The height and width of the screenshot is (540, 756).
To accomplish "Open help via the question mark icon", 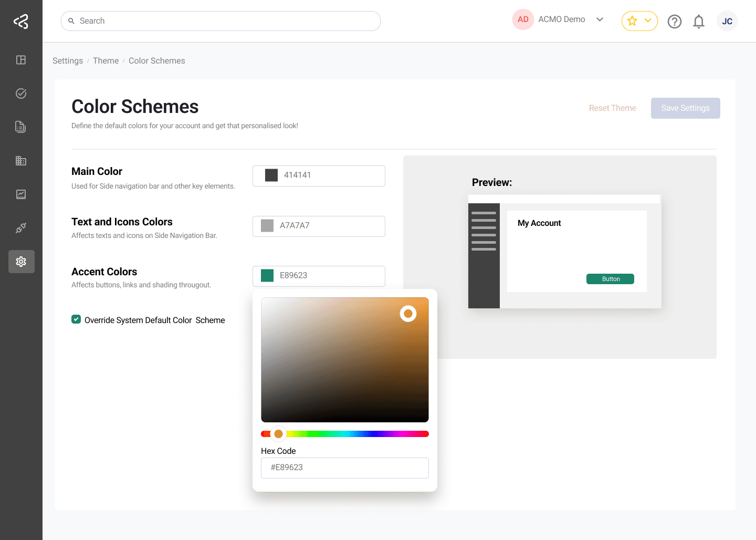I will 675,21.
